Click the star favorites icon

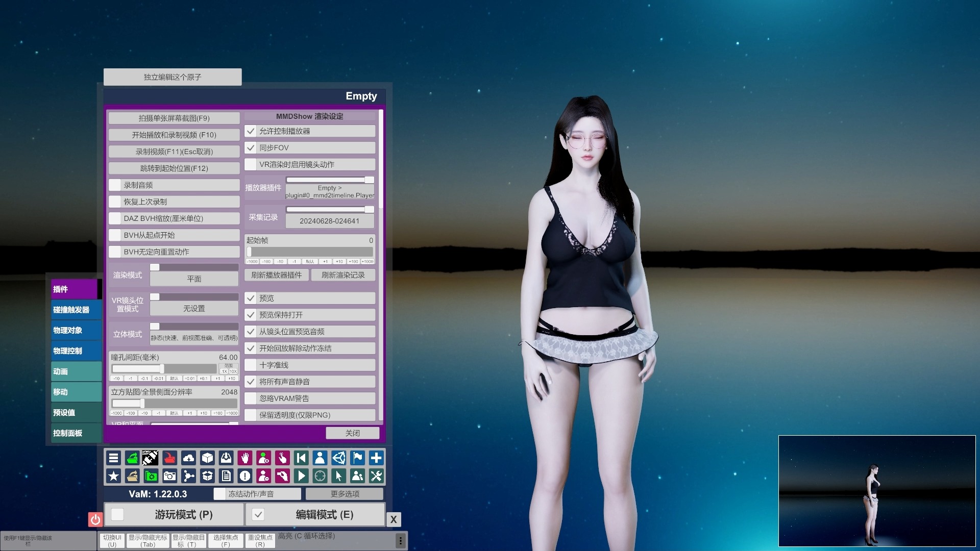point(113,477)
